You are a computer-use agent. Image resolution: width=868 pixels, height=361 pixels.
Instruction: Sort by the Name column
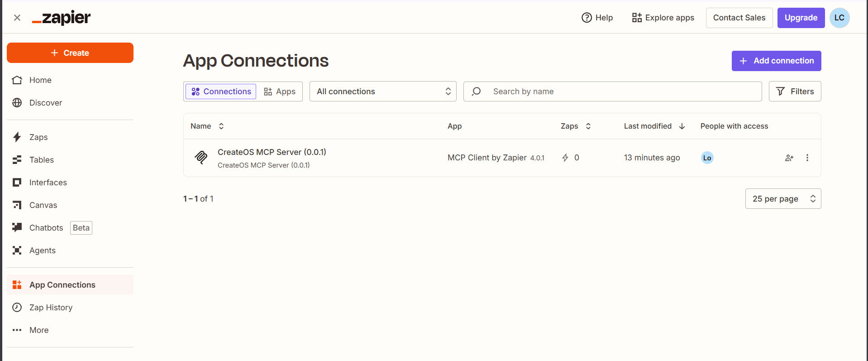tap(207, 126)
